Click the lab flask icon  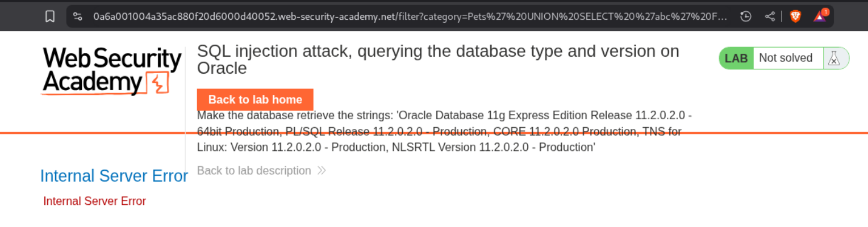point(834,58)
